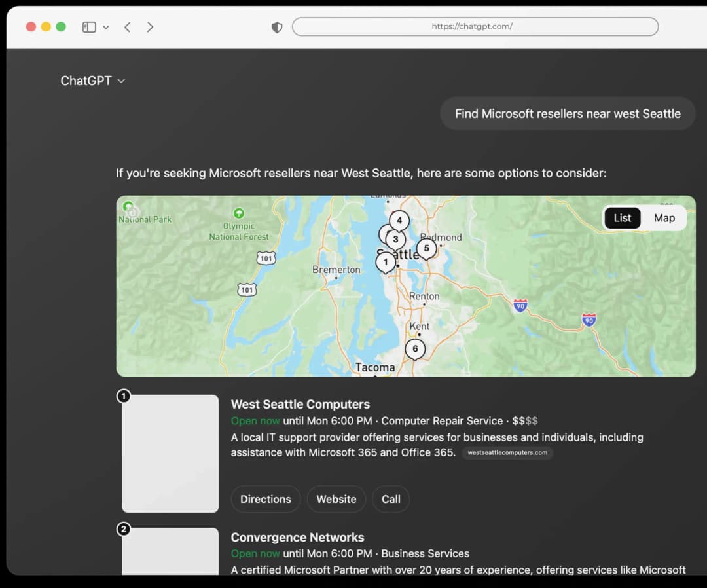The image size is (707, 588).
Task: Click the chatgpt.com address bar
Action: (x=475, y=27)
